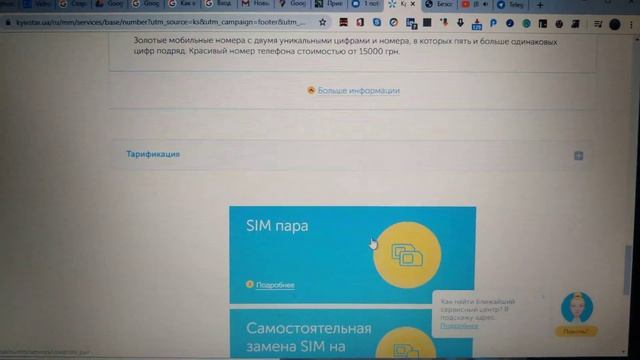Switch to the Google tab labeled Как в
This screenshot has height=360, width=640.
(182, 4)
